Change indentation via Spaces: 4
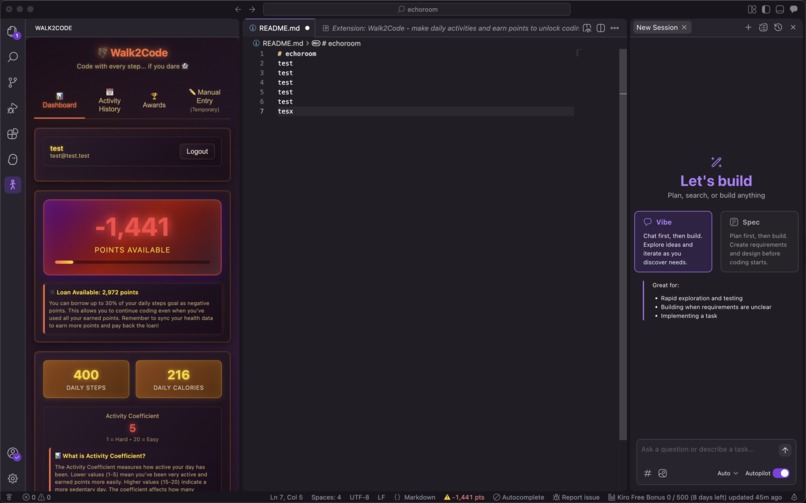 coord(326,497)
